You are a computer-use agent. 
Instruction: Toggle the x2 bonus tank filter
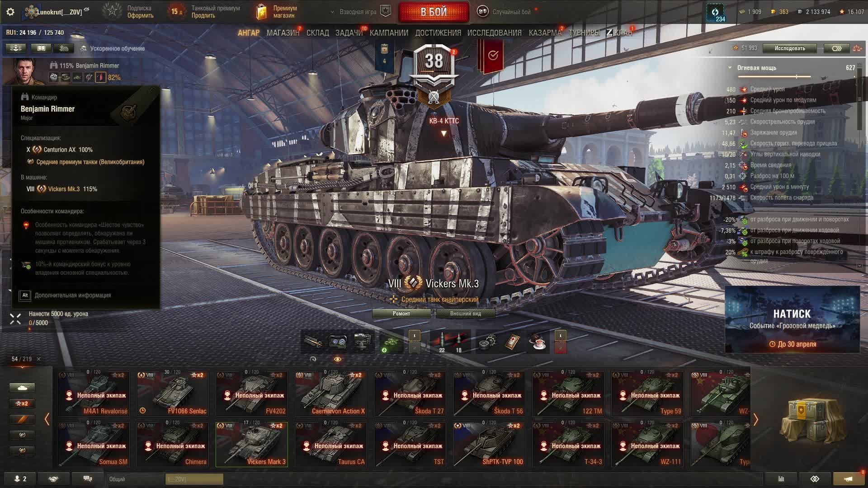(22, 404)
